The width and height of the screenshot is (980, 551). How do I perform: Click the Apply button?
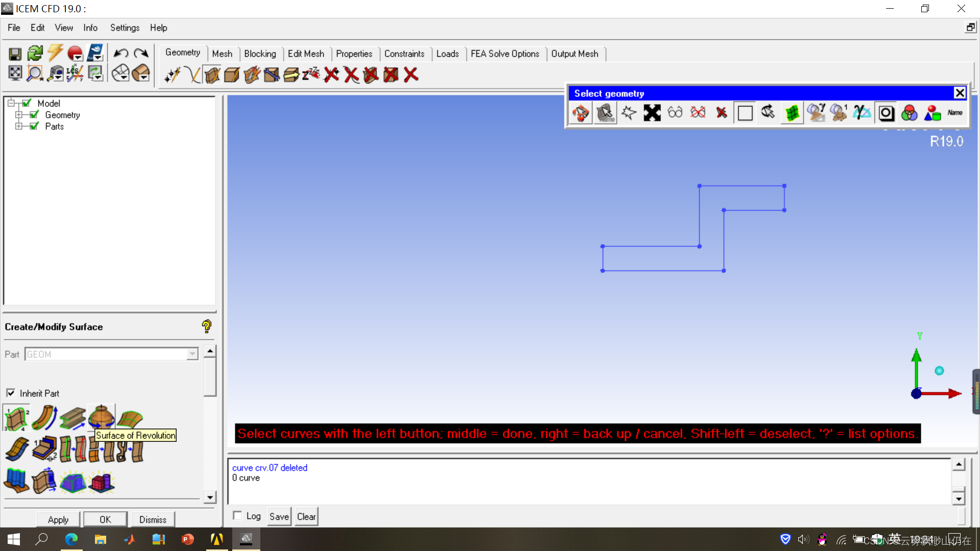pyautogui.click(x=58, y=519)
